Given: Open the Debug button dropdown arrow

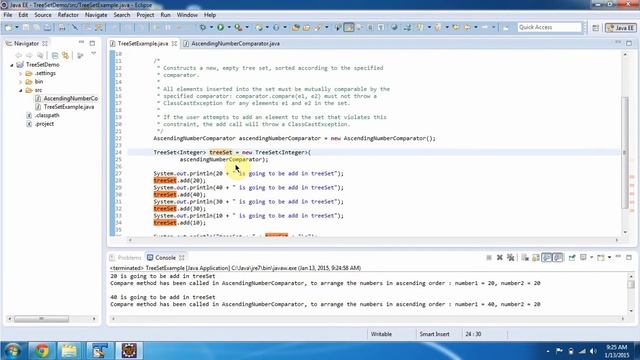Looking at the screenshot, I should point(211,27).
